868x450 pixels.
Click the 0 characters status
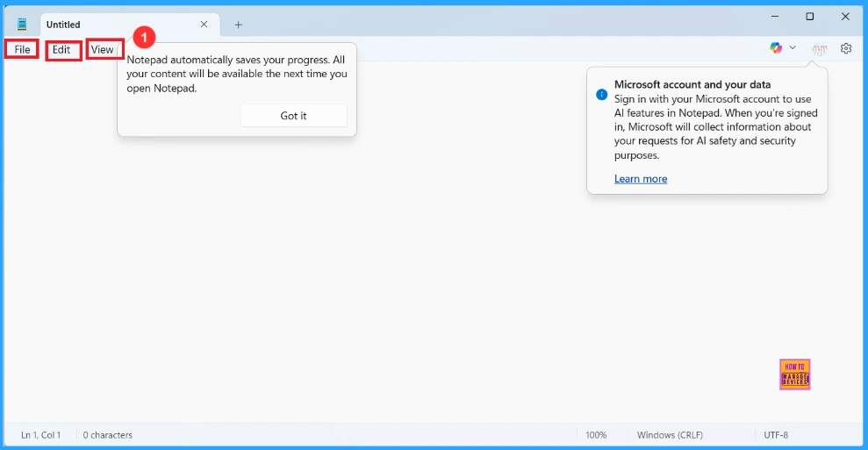(x=107, y=435)
